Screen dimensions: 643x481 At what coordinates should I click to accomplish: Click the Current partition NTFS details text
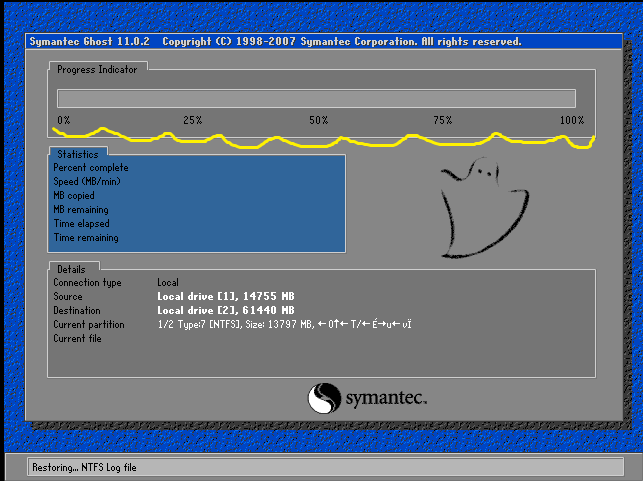285,325
